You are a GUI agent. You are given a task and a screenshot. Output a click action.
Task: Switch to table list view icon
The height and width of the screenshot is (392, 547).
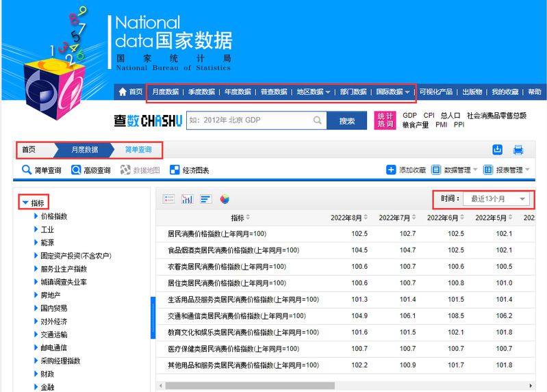[168, 199]
